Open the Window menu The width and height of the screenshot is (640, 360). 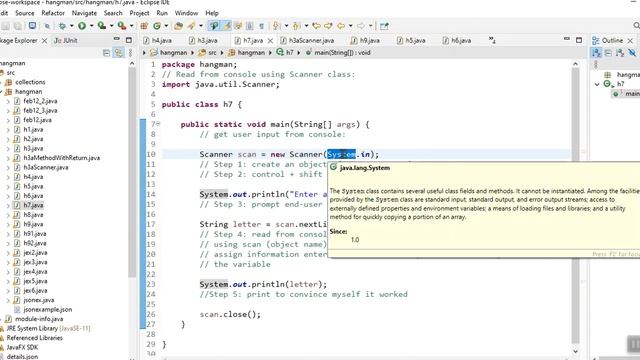[186, 13]
